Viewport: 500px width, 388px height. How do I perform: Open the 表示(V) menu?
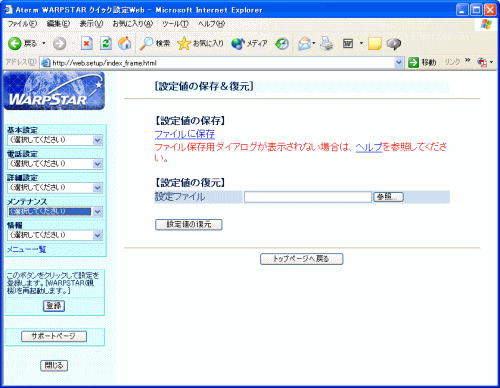[x=91, y=24]
